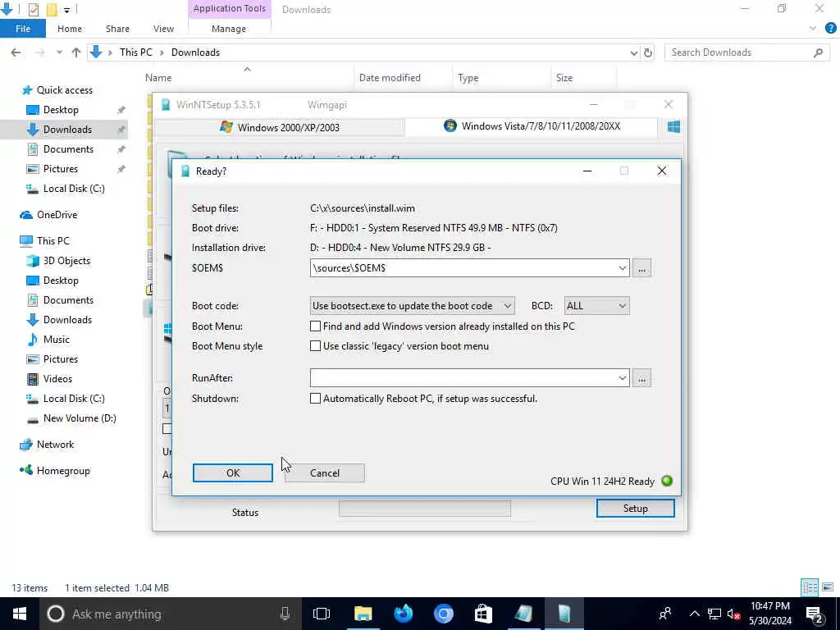Click the muted volume tray icon

pyautogui.click(x=733, y=614)
